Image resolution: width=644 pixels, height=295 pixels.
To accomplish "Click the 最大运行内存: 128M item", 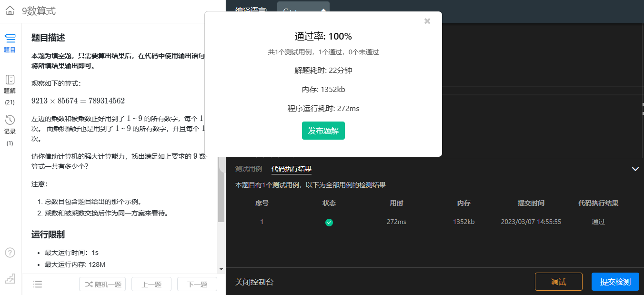I will (75, 264).
